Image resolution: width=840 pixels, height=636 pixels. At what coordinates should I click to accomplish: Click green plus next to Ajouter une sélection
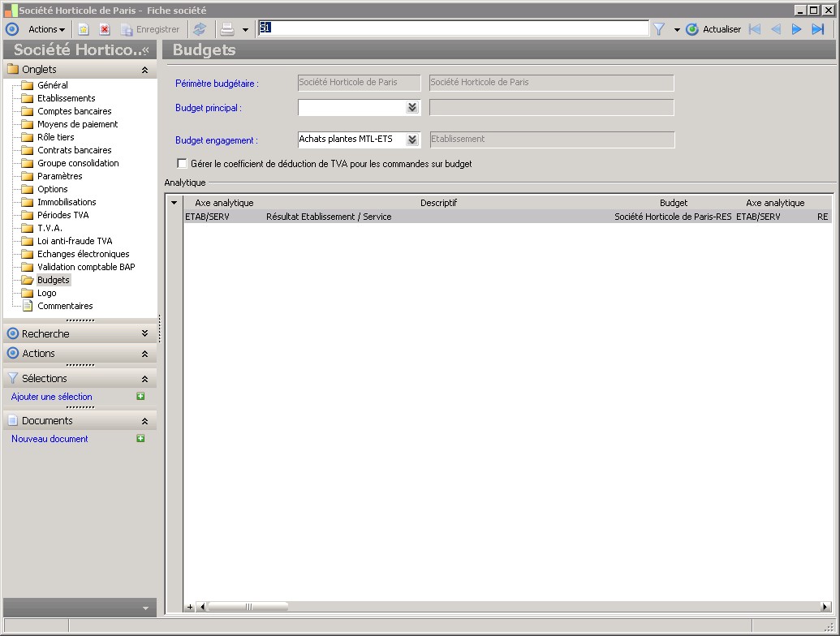coord(140,396)
